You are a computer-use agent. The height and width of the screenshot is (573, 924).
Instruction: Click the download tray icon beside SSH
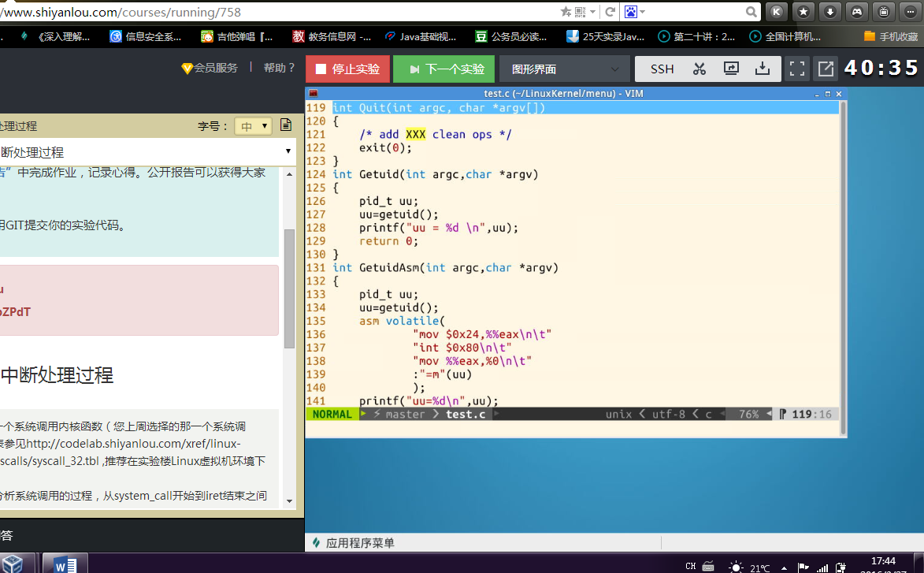(x=763, y=69)
